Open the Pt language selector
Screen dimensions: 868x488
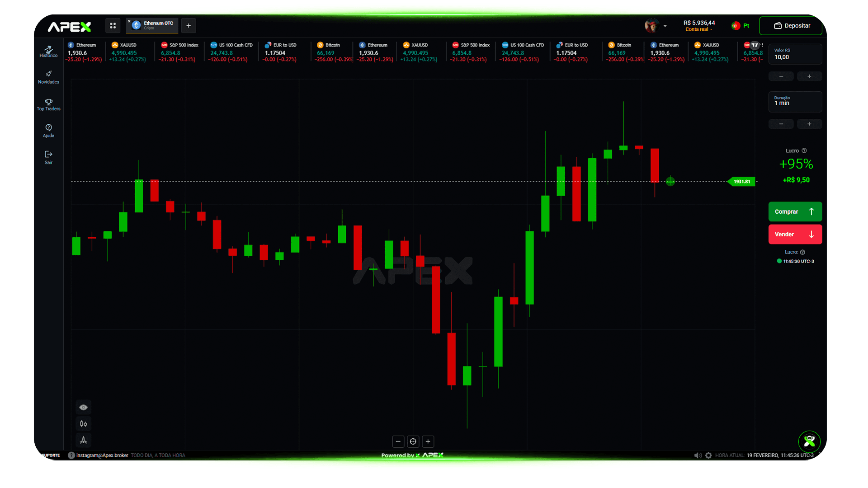[x=741, y=26]
